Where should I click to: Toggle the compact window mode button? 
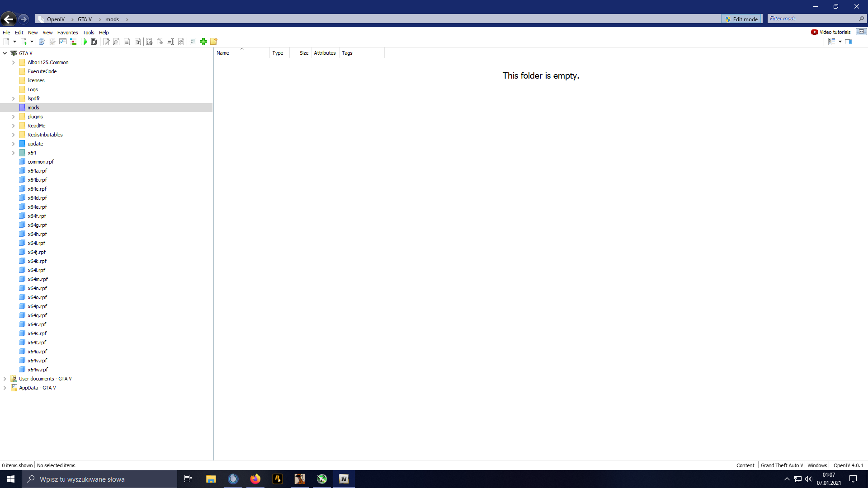pos(861,32)
